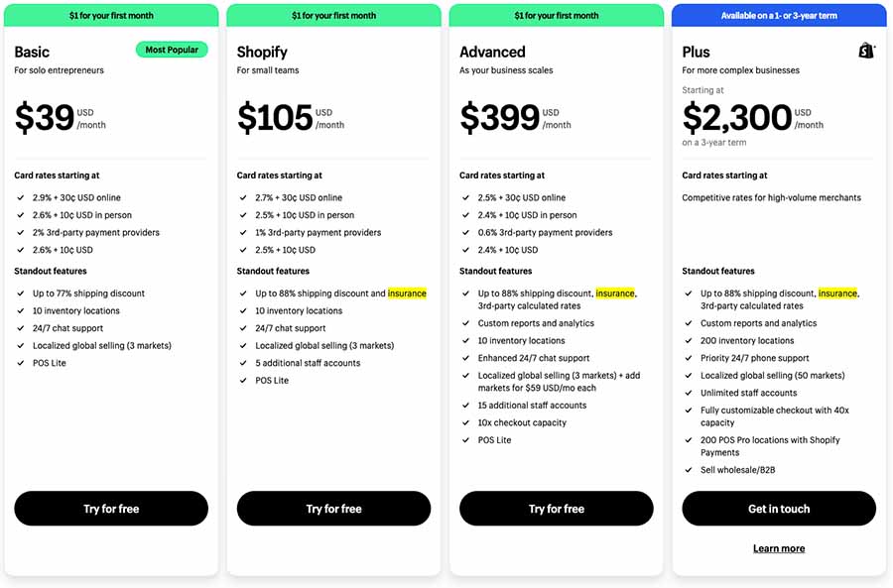Click 'Get in touch' on the Plus plan

(779, 508)
